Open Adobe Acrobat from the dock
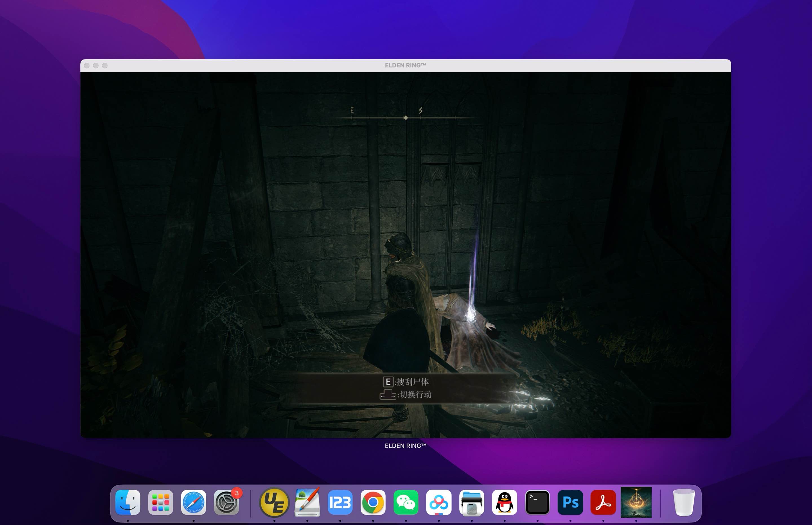 coord(603,502)
